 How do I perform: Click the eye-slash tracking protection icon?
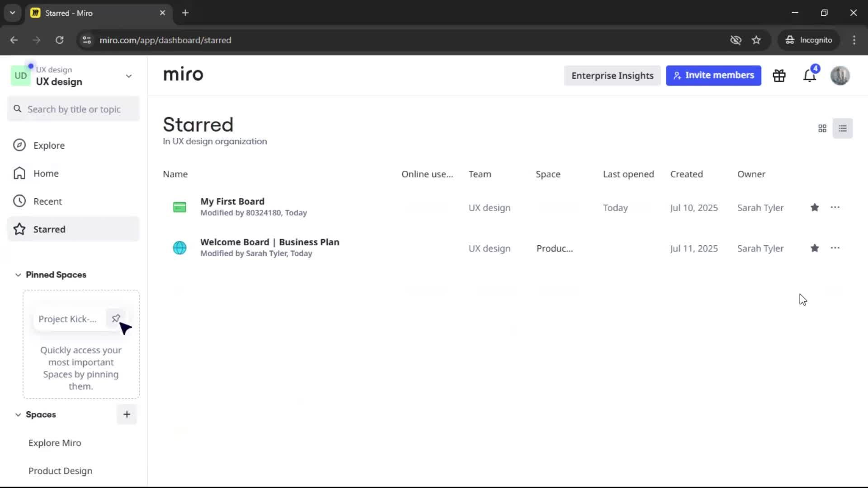(736, 40)
